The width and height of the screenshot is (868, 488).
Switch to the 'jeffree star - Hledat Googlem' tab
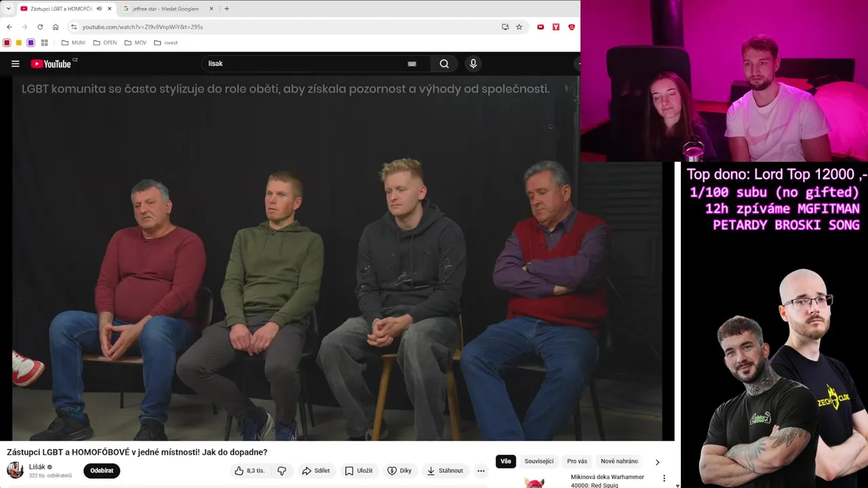(166, 9)
